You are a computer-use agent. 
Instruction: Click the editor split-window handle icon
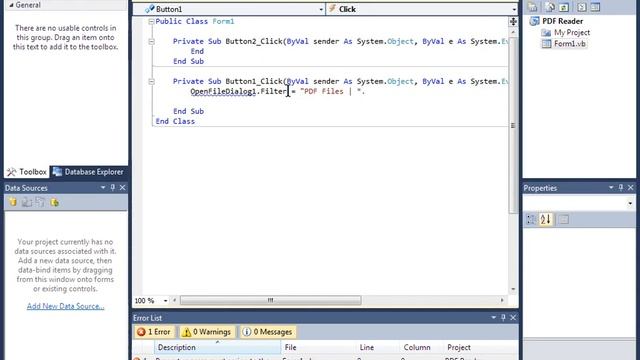point(513,21)
